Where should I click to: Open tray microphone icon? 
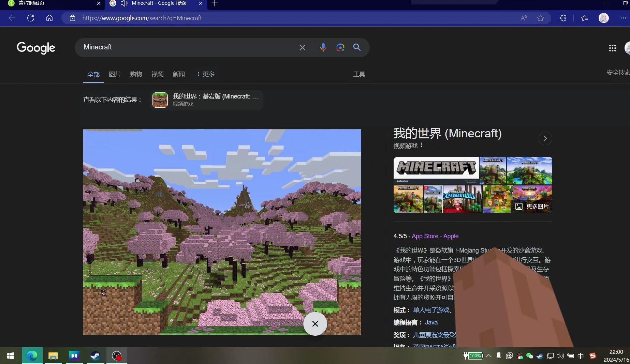499,356
